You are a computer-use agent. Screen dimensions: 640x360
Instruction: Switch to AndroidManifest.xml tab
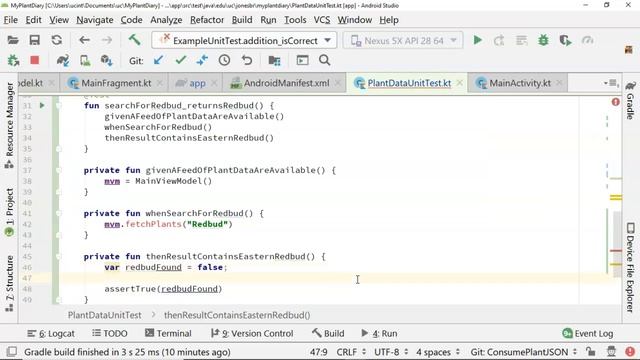click(x=287, y=83)
